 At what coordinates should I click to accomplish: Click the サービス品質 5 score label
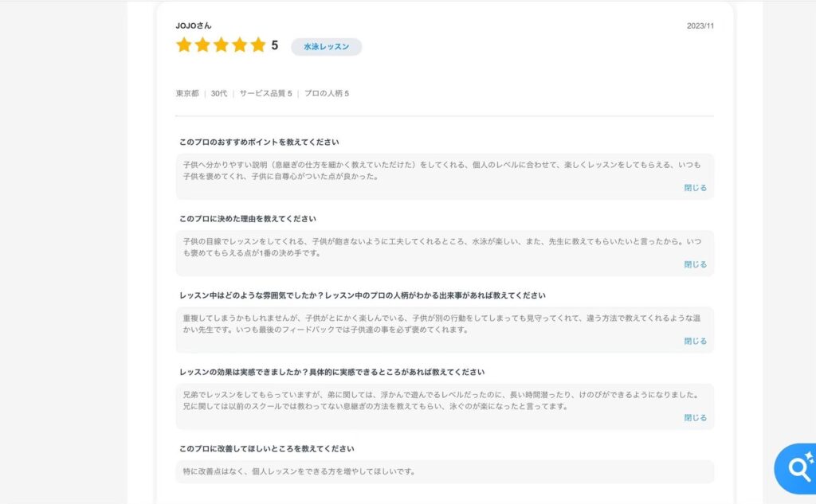click(x=265, y=93)
